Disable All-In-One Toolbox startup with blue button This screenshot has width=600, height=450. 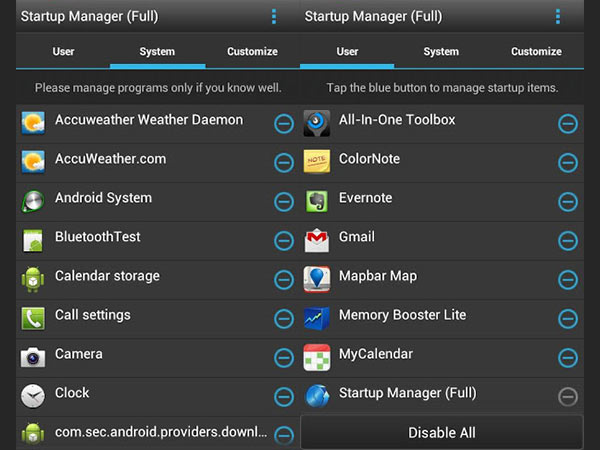[568, 123]
